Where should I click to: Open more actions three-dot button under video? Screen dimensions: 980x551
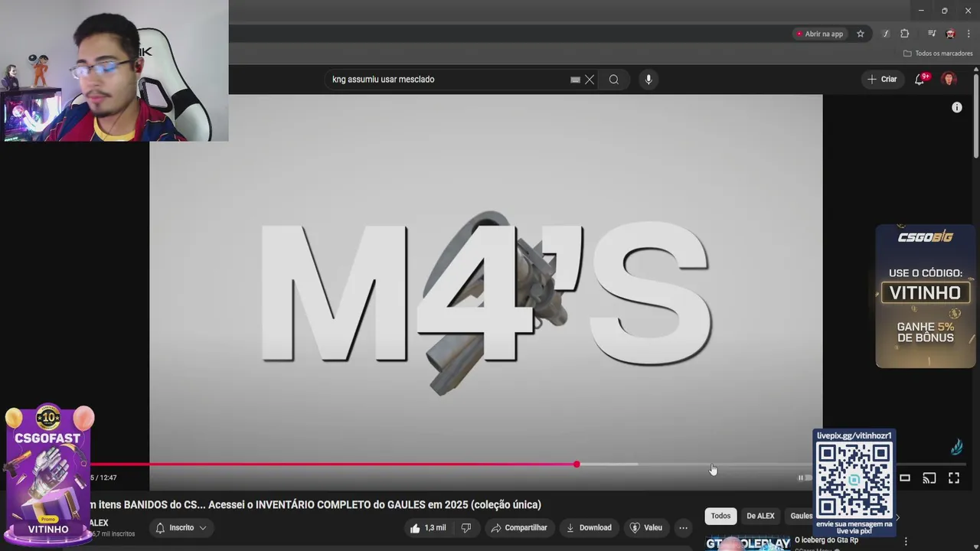[683, 528]
